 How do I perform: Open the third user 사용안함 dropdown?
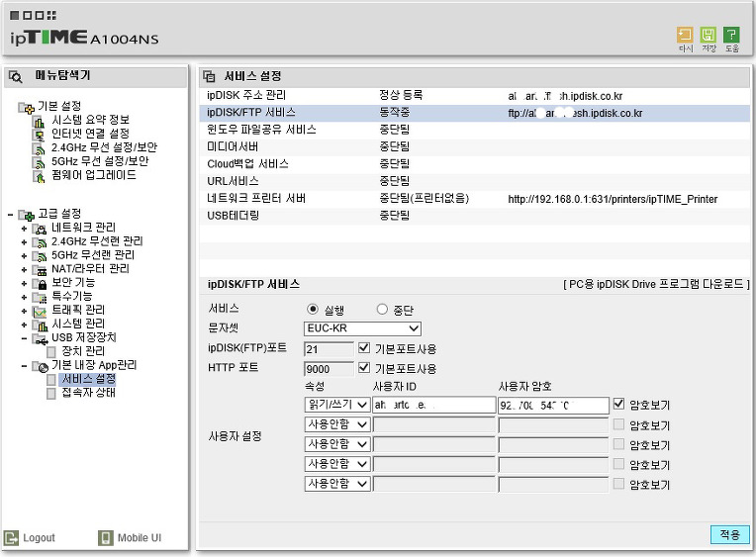[x=337, y=444]
